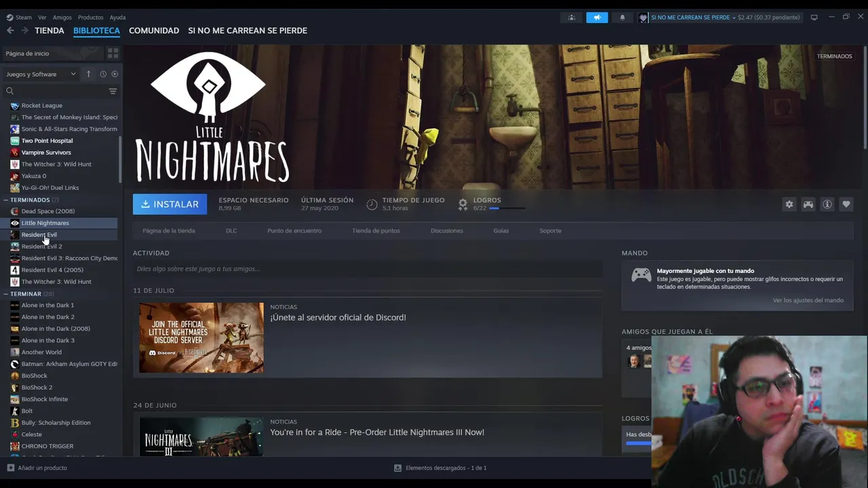The height and width of the screenshot is (488, 868).
Task: Add Little Nightmares to favorites heart
Action: [x=846, y=204]
